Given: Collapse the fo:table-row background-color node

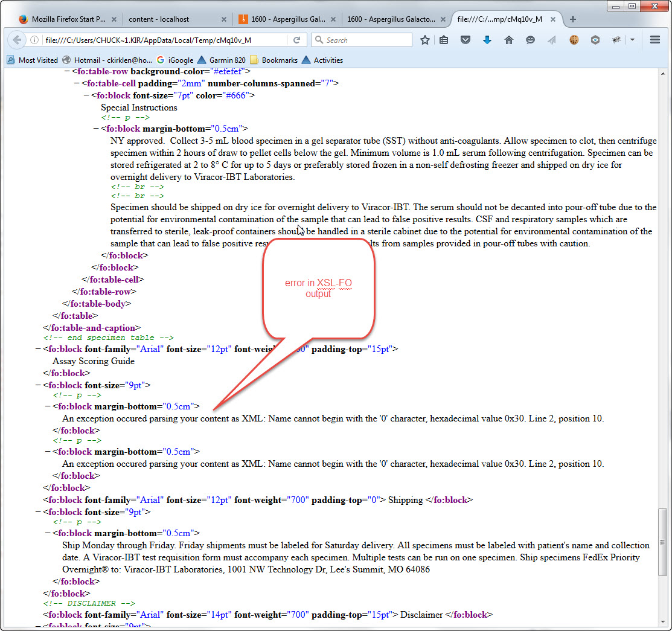Looking at the screenshot, I should 67,71.
